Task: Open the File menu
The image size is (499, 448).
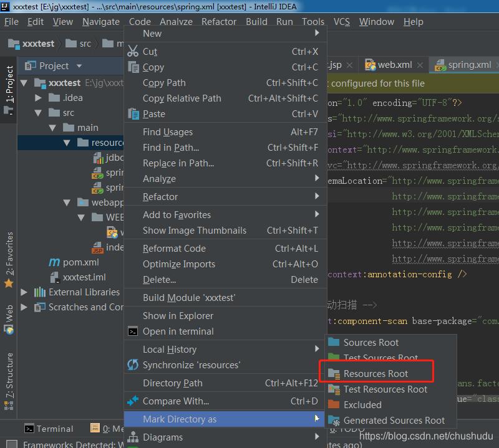Action: tap(11, 22)
